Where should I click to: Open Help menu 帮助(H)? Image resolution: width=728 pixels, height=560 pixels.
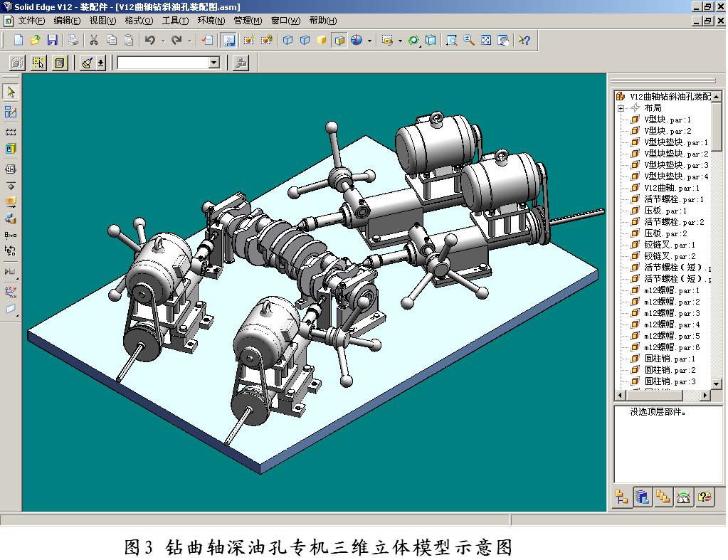coord(322,21)
